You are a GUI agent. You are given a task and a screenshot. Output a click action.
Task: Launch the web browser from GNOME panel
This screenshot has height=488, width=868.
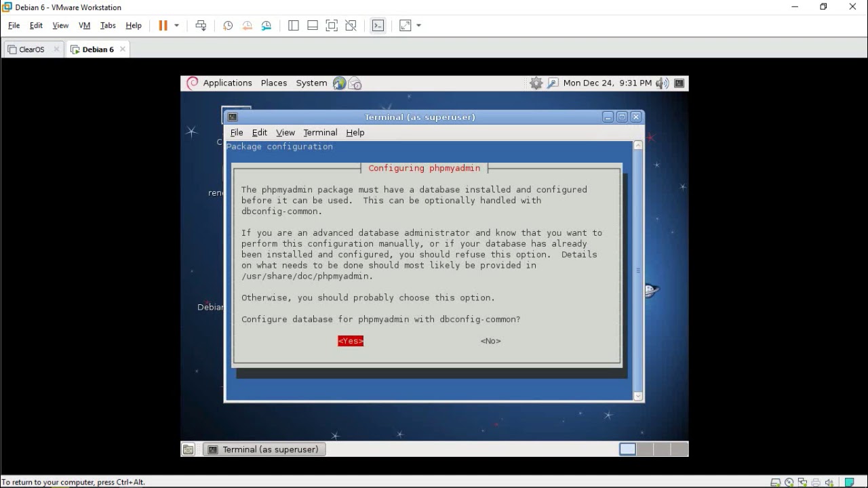339,83
